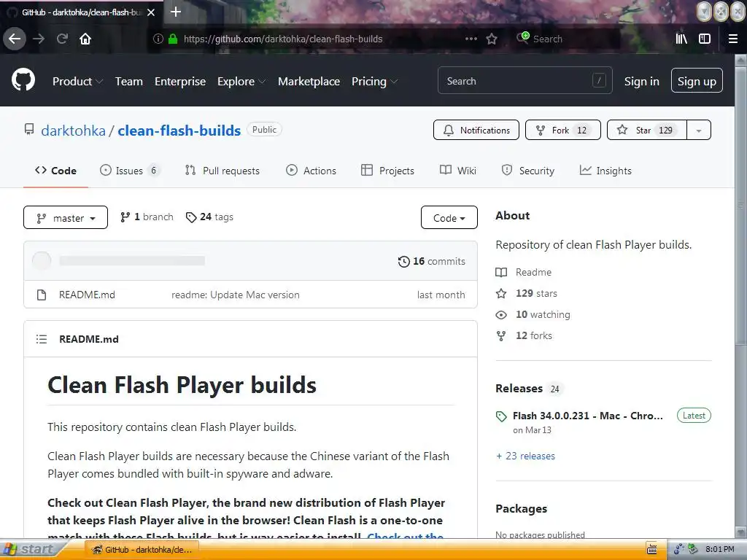Screen dimensions: 747x560
Task: Click the release tag icon beside Flash 34.0.0.231
Action: coord(501,416)
